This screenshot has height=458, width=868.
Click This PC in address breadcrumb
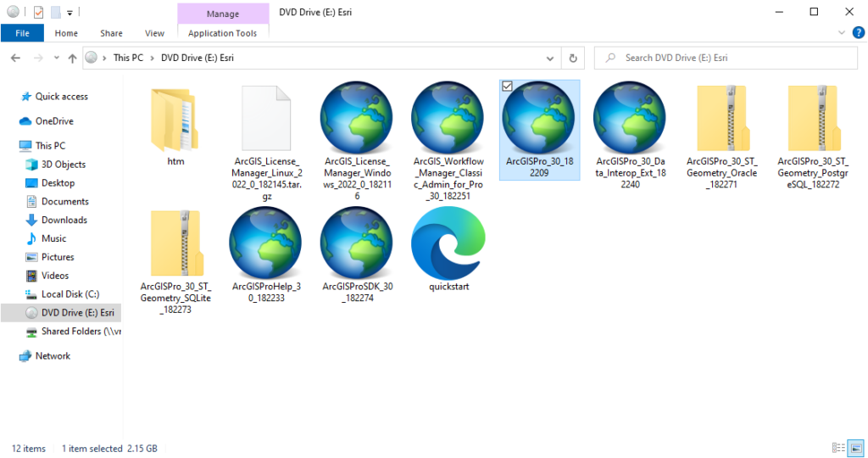129,58
